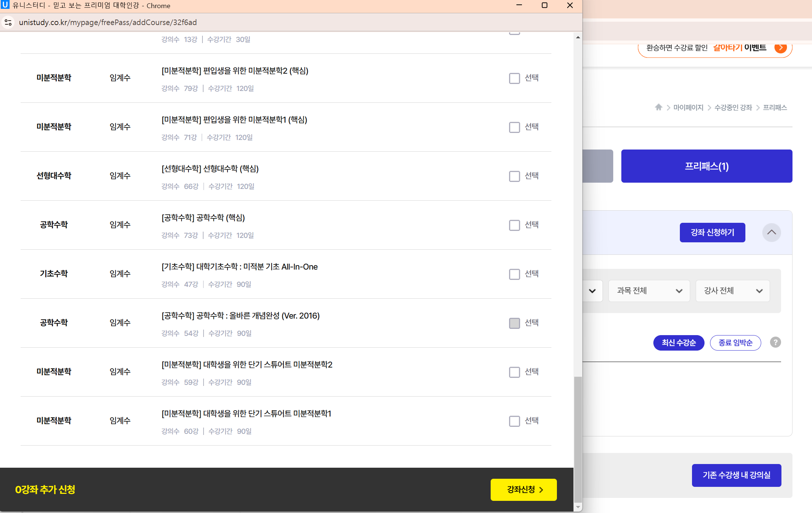812x513 pixels.
Task: Sort by 종료 임박순
Action: point(735,343)
